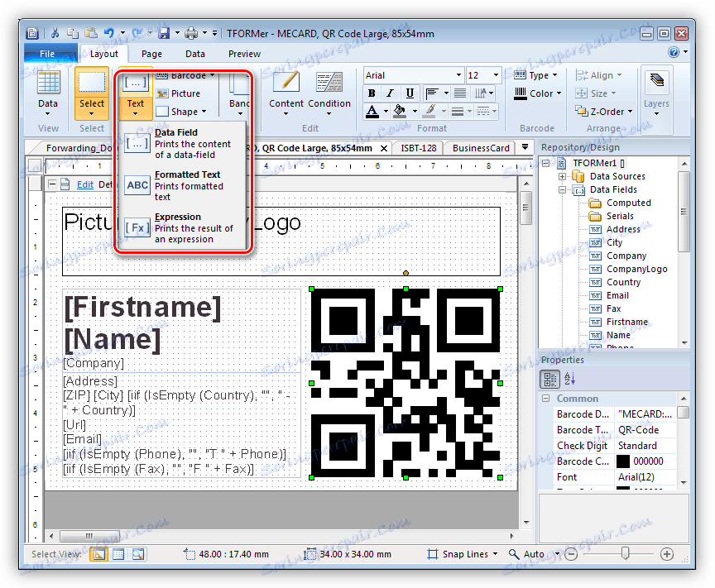Click the Barcode Color black swatch in Properties
The height and width of the screenshot is (588, 715).
point(623,461)
